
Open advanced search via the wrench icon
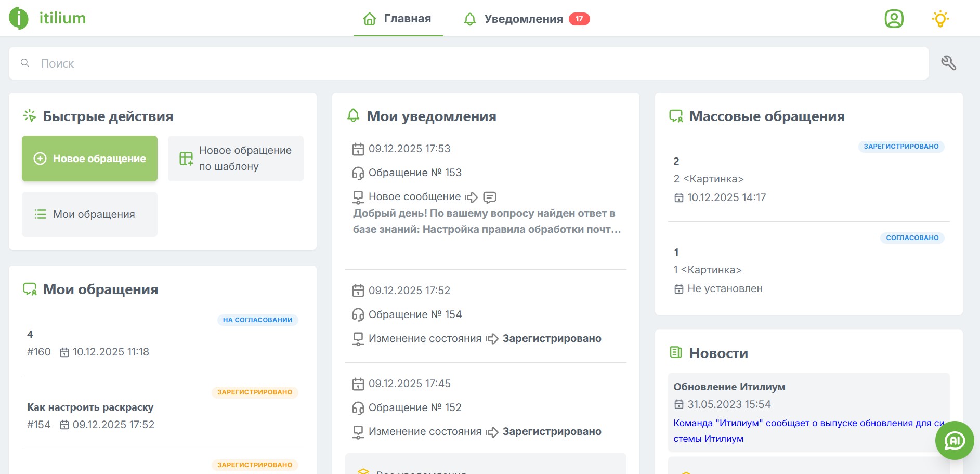[949, 62]
